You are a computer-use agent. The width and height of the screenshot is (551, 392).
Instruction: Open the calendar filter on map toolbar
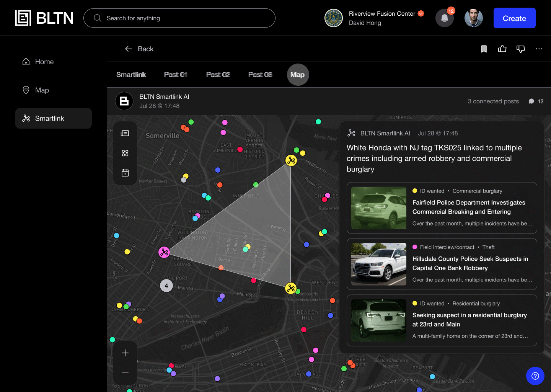click(125, 173)
